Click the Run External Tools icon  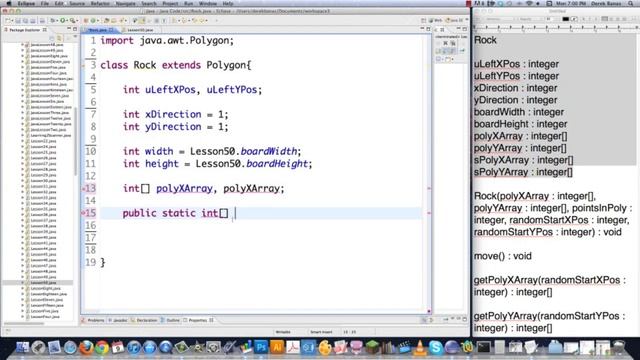point(73,20)
